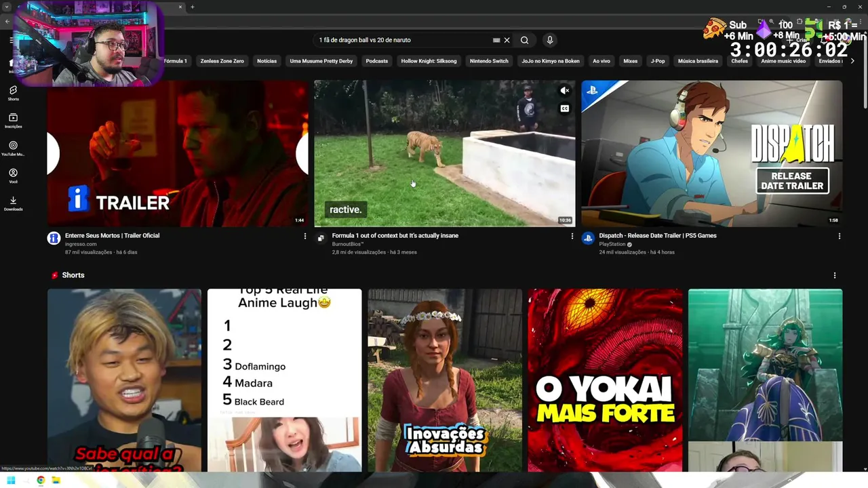868x488 pixels.
Task: Open on-screen keyboard icon in search box
Action: point(496,40)
